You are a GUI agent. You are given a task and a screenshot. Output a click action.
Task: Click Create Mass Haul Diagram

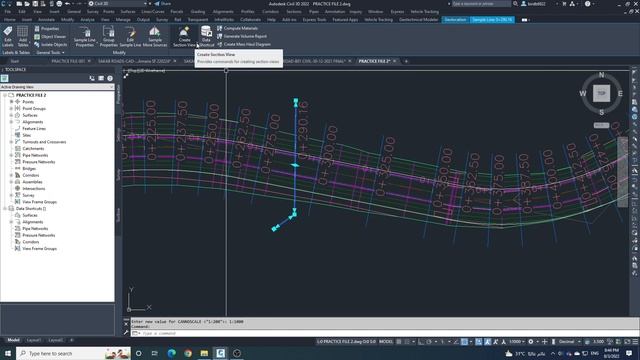[244, 44]
